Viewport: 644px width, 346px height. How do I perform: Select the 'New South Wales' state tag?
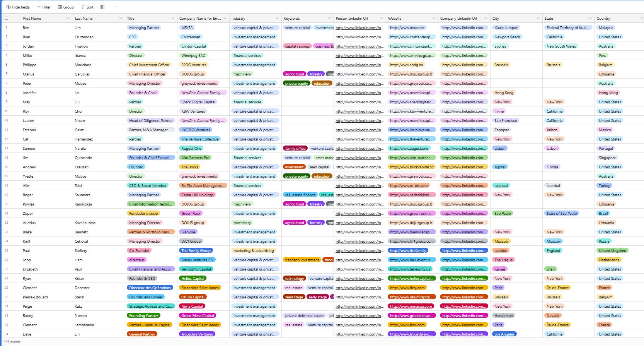point(561,46)
